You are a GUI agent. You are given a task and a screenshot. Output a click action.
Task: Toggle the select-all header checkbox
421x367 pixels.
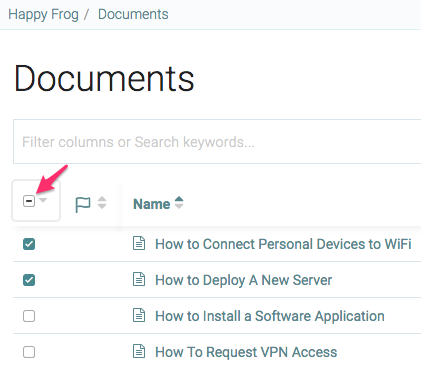point(29,201)
